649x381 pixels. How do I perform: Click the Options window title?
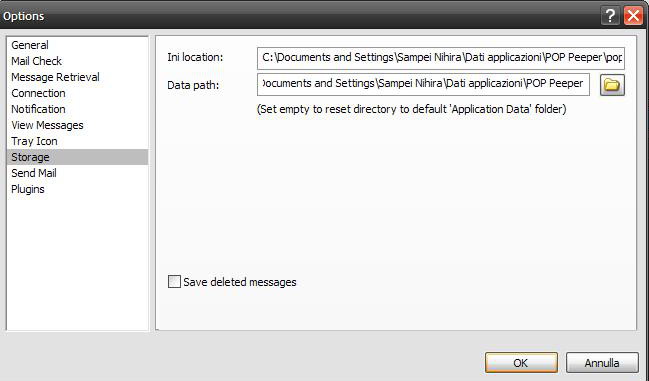(x=24, y=16)
